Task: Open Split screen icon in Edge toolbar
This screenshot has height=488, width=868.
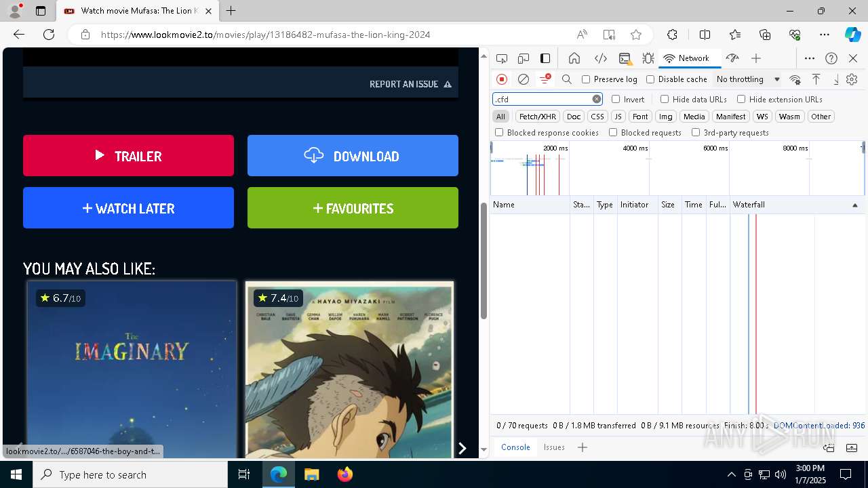Action: [x=705, y=35]
